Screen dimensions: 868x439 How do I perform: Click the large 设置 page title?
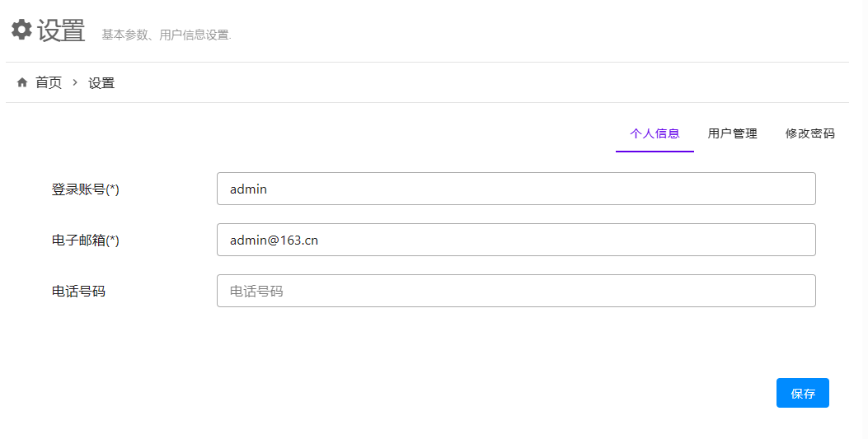pos(61,31)
